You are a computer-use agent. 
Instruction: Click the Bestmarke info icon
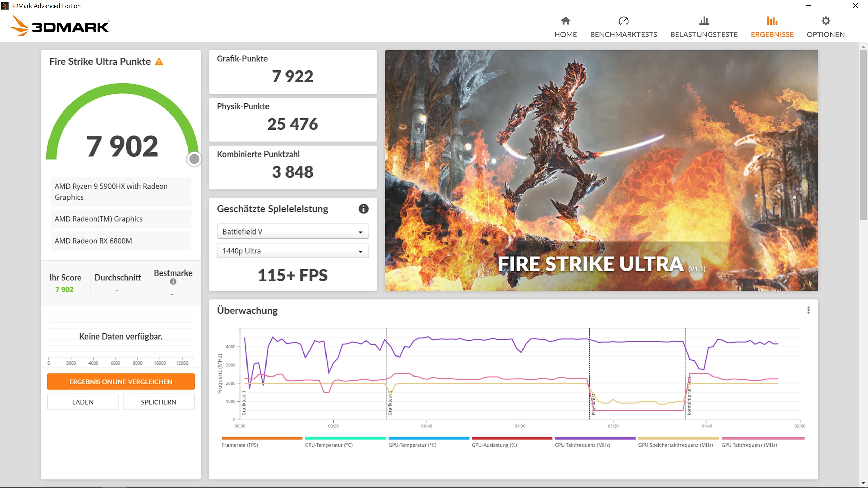pyautogui.click(x=173, y=282)
